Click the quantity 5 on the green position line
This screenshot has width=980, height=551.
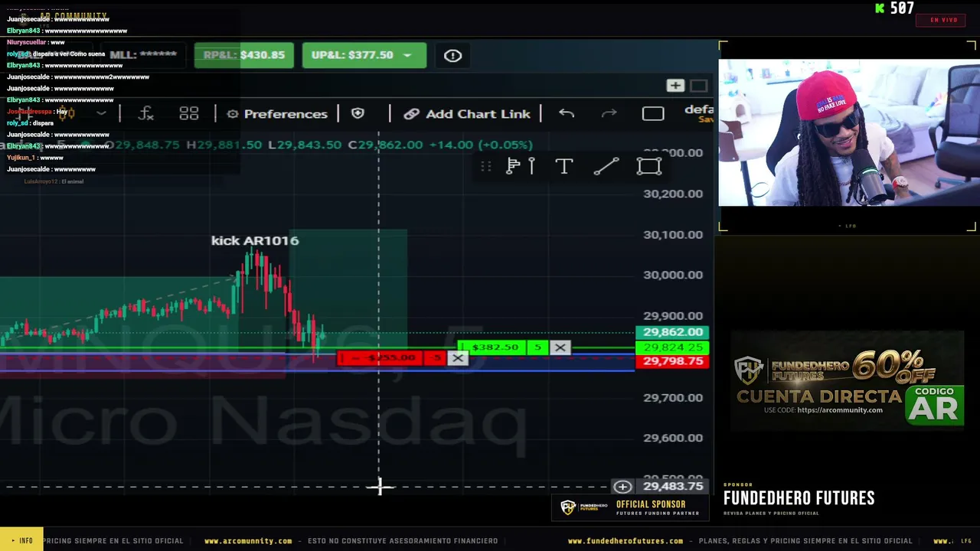tap(537, 347)
